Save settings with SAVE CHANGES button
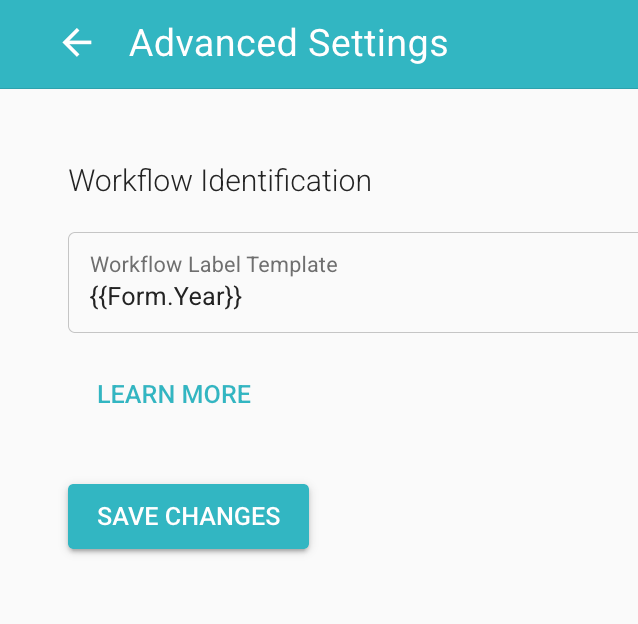Image resolution: width=638 pixels, height=624 pixels. (188, 516)
